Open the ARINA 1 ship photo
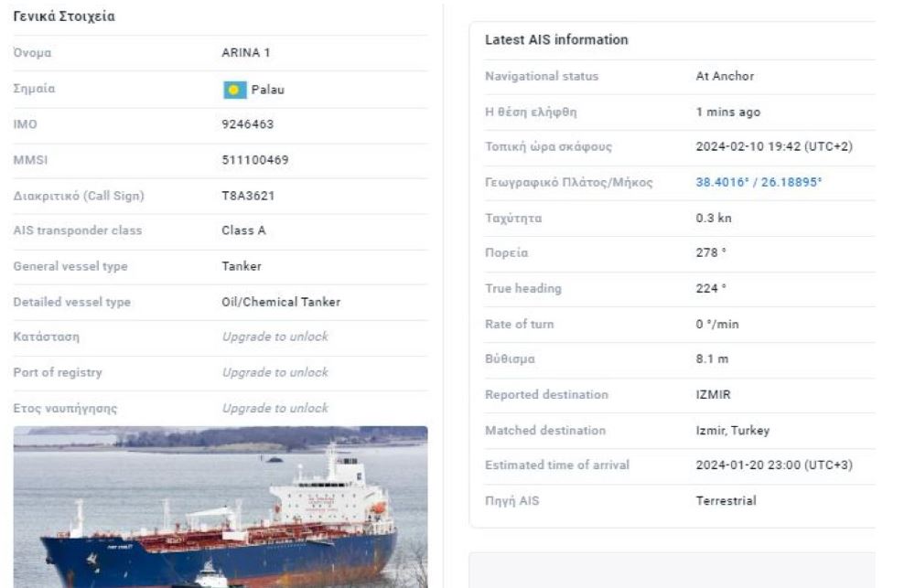 pyautogui.click(x=220, y=506)
